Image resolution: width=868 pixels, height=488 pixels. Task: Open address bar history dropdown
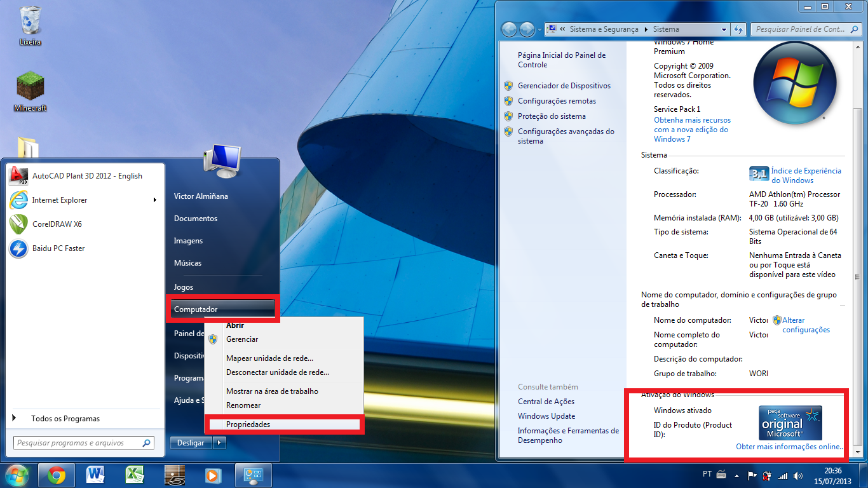point(724,29)
